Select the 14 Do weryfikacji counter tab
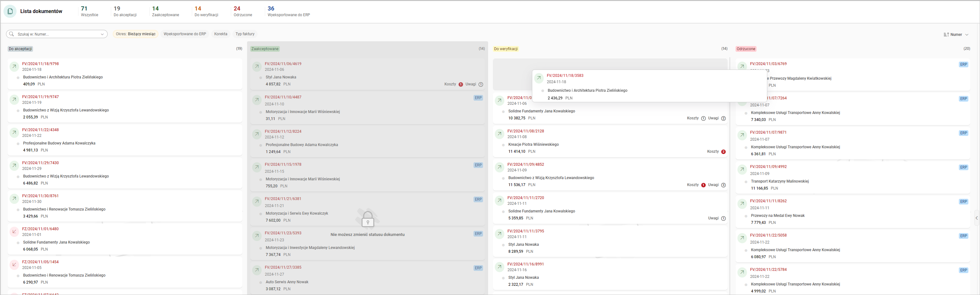Viewport: 980px width, 295px height. coord(206,11)
